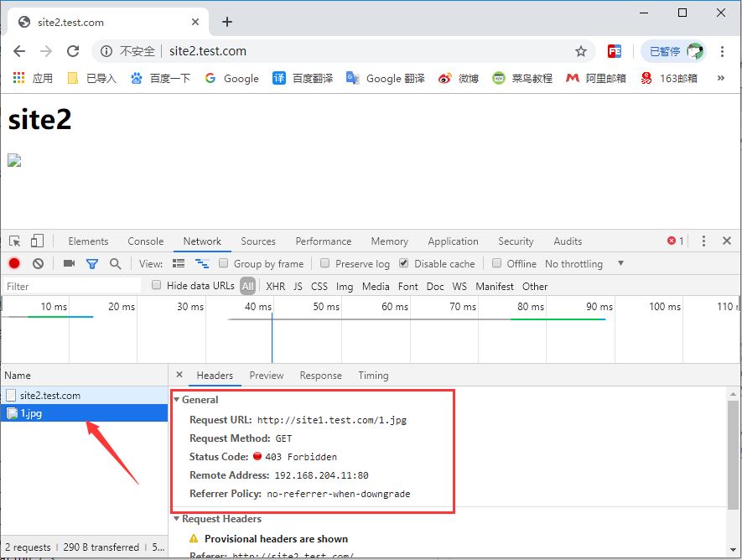This screenshot has width=742, height=560.
Task: Switch to the Sources panel
Action: tap(258, 241)
